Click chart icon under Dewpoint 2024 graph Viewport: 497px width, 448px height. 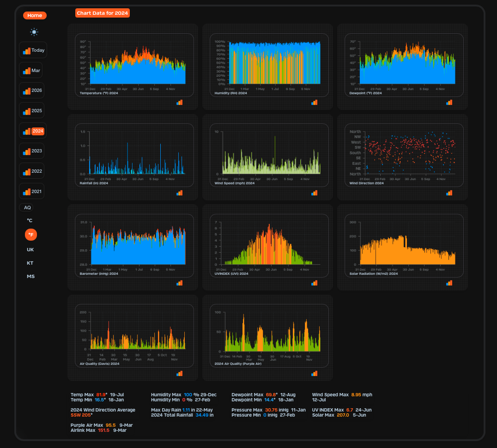(449, 103)
